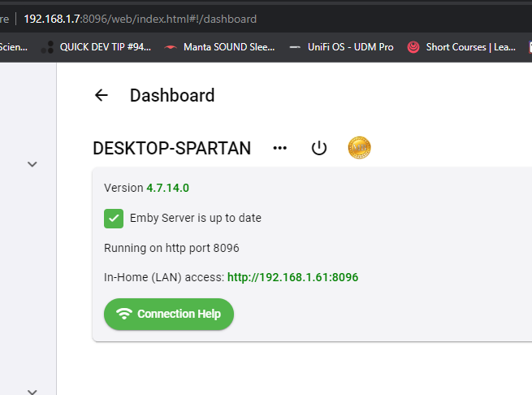Viewport: 532px width, 395px height.
Task: Click the Dashboard page title
Action: click(172, 95)
